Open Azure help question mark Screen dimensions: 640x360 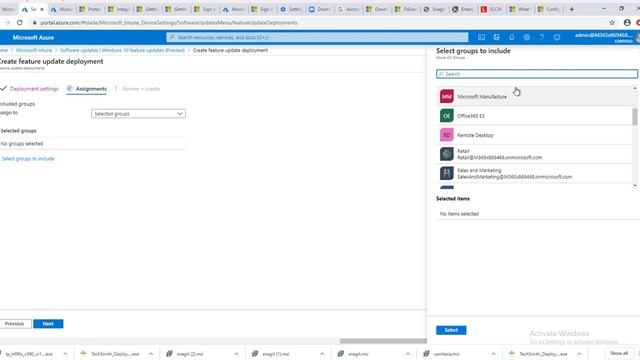(x=542, y=37)
